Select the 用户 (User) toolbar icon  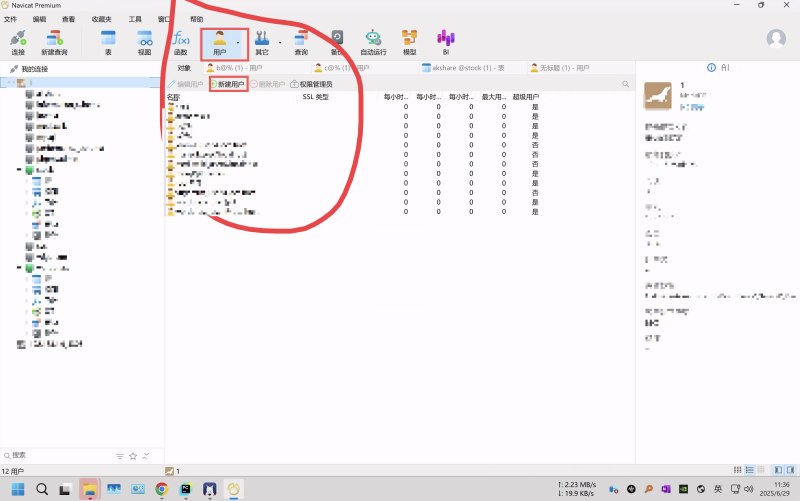pos(220,41)
